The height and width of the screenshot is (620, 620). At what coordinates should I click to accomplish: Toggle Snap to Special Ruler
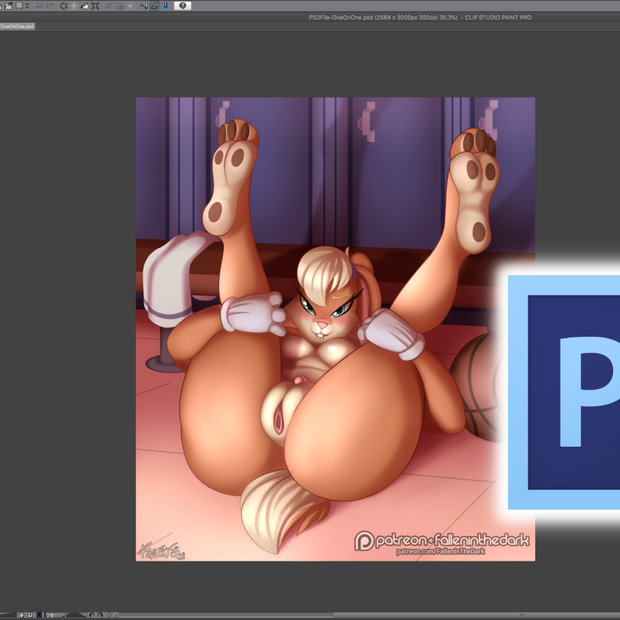pyautogui.click(x=155, y=5)
